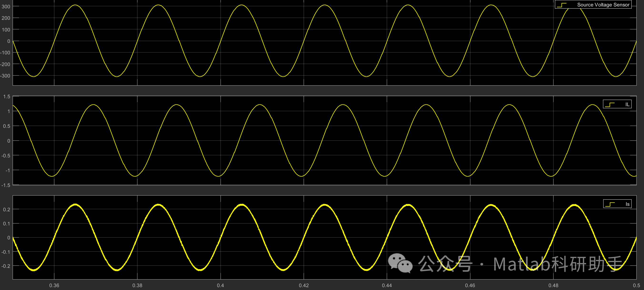
Task: Click the IL legend step-line icon
Action: (610, 105)
